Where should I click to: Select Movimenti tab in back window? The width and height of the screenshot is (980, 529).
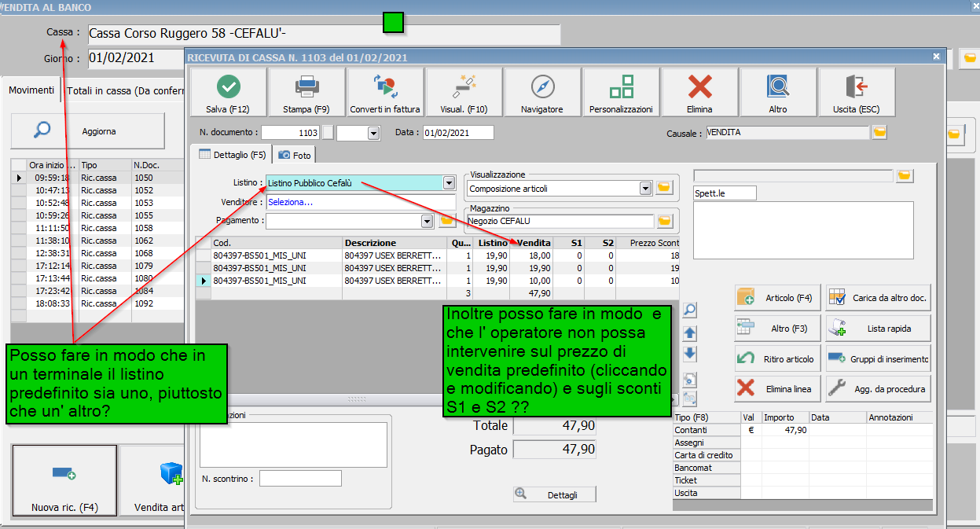click(31, 90)
